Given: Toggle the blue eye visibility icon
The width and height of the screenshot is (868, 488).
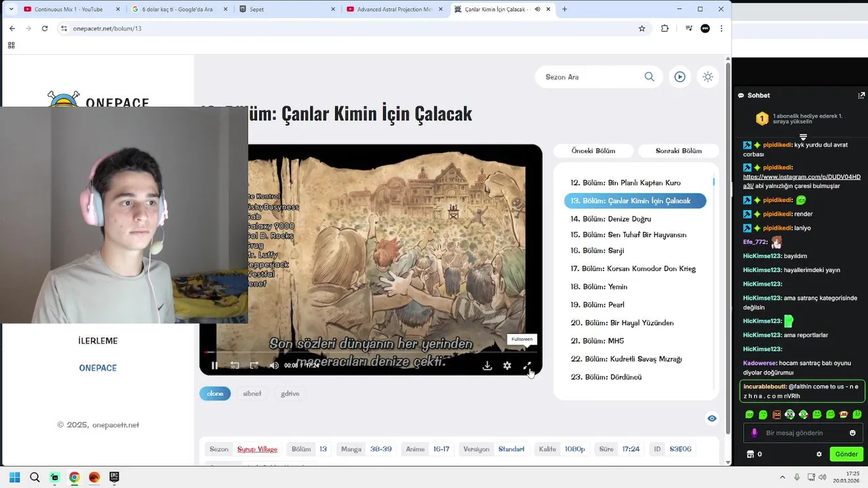Looking at the screenshot, I should (712, 418).
